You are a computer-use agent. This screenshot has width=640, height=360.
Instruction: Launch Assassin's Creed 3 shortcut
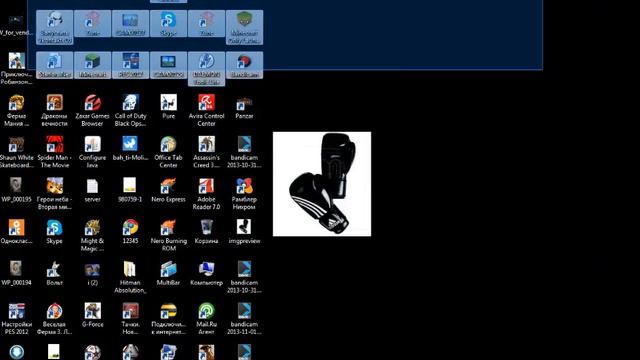207,152
